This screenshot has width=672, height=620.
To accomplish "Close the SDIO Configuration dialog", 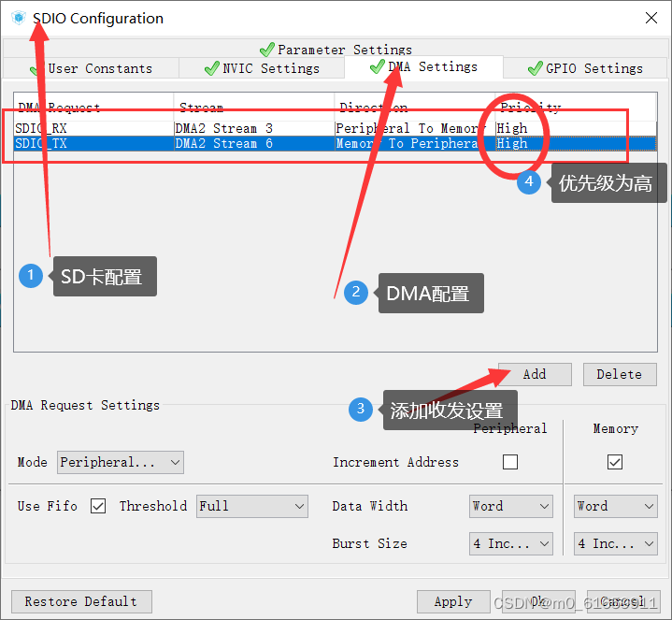I will [x=651, y=18].
